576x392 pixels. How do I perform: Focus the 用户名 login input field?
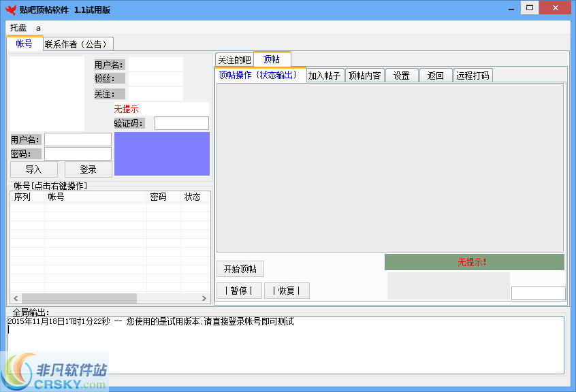tap(78, 140)
